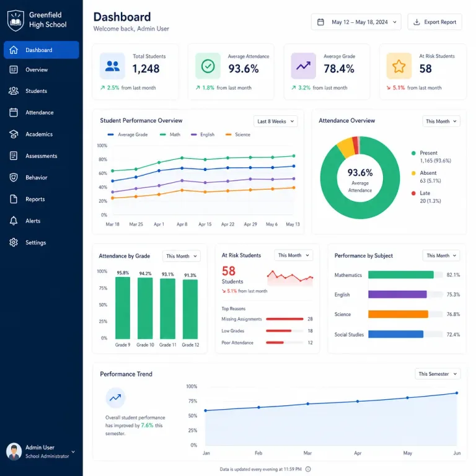476x476 pixels.
Task: Click the Behavior shield icon
Action: point(14,177)
